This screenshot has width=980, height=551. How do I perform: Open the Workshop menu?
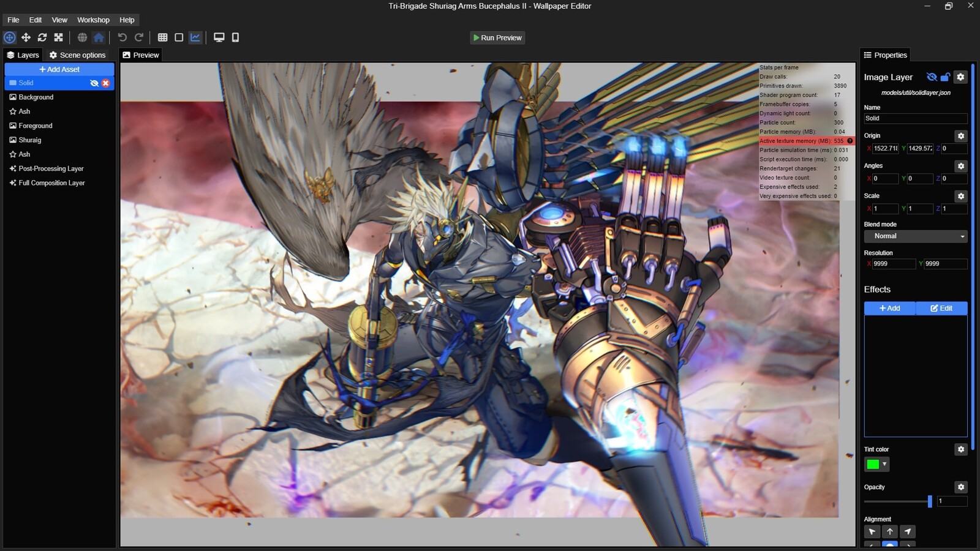pos(93,20)
